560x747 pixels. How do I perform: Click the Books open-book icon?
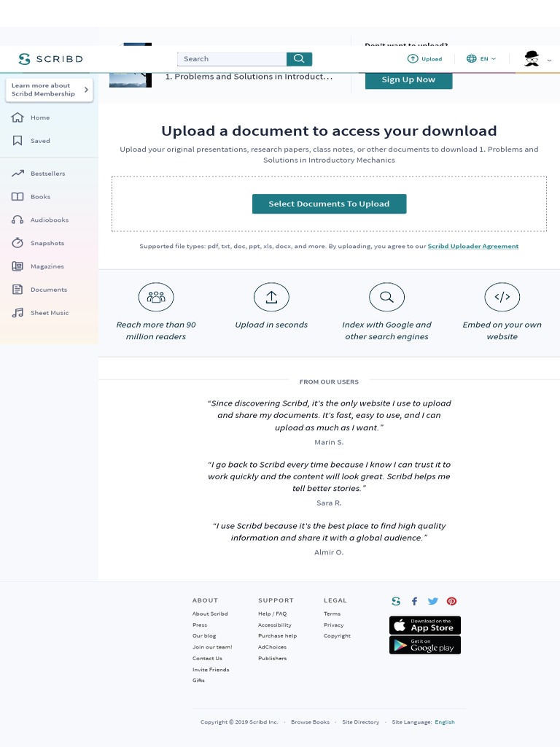pos(17,197)
